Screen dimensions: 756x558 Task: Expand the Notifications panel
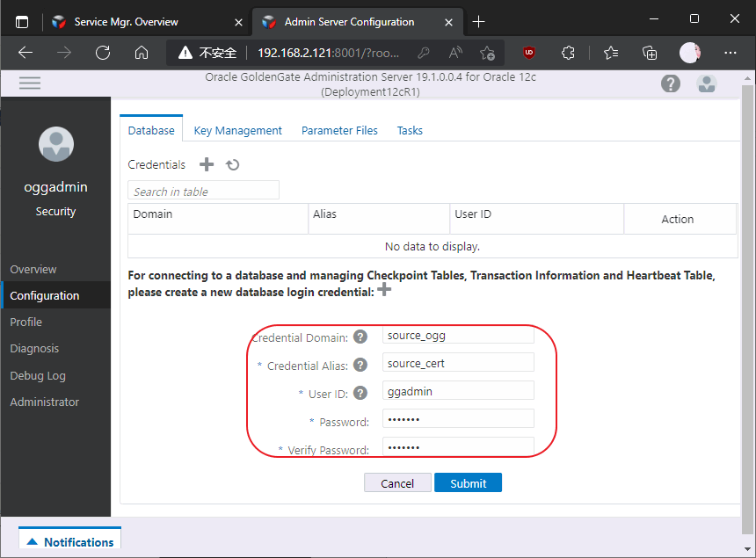click(x=69, y=542)
